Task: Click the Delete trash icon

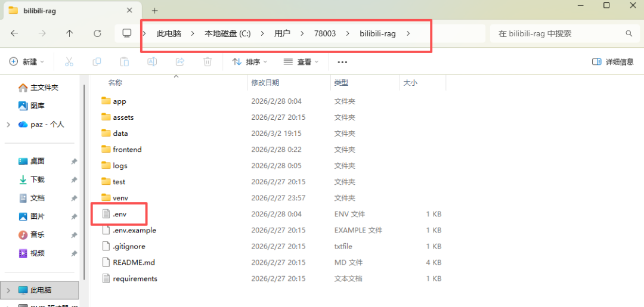Action: click(x=208, y=61)
